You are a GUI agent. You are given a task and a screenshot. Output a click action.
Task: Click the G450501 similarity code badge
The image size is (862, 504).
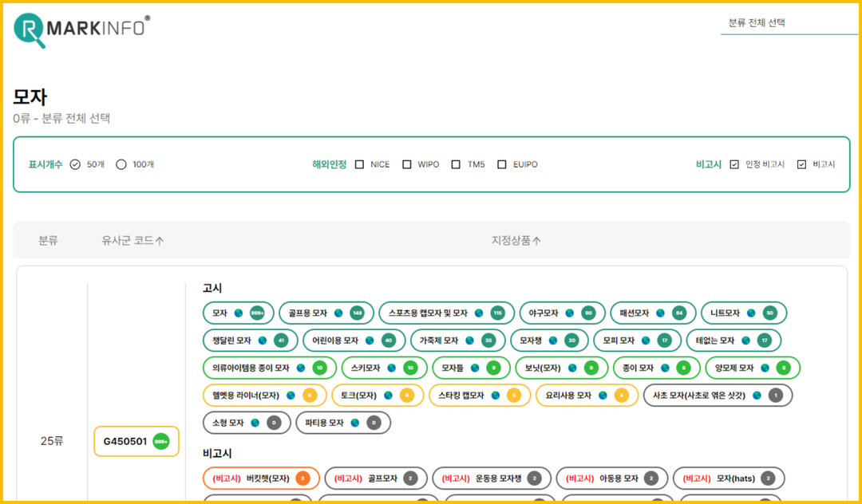click(x=136, y=441)
